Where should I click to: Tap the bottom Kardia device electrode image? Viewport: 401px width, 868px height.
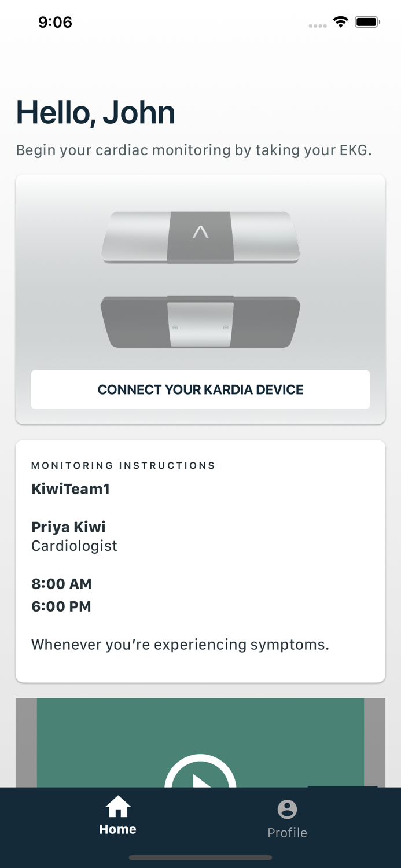200,322
